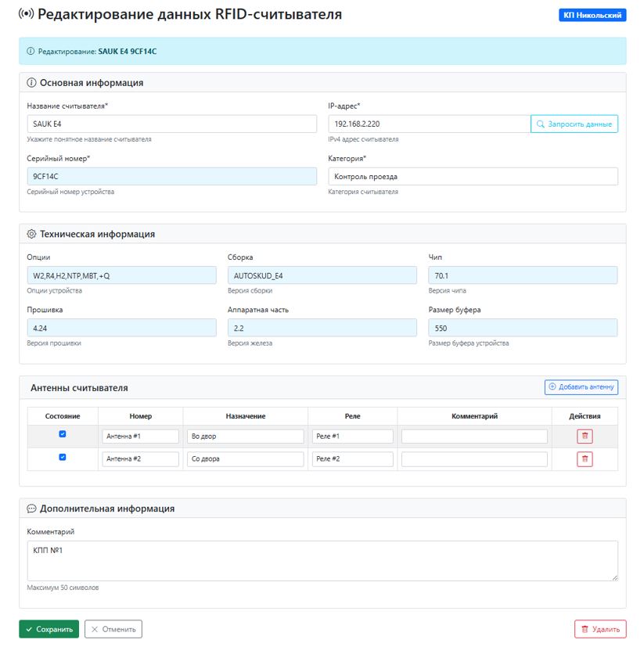The height and width of the screenshot is (647, 644).
Task: Click the red Удалить button
Action: 601,628
